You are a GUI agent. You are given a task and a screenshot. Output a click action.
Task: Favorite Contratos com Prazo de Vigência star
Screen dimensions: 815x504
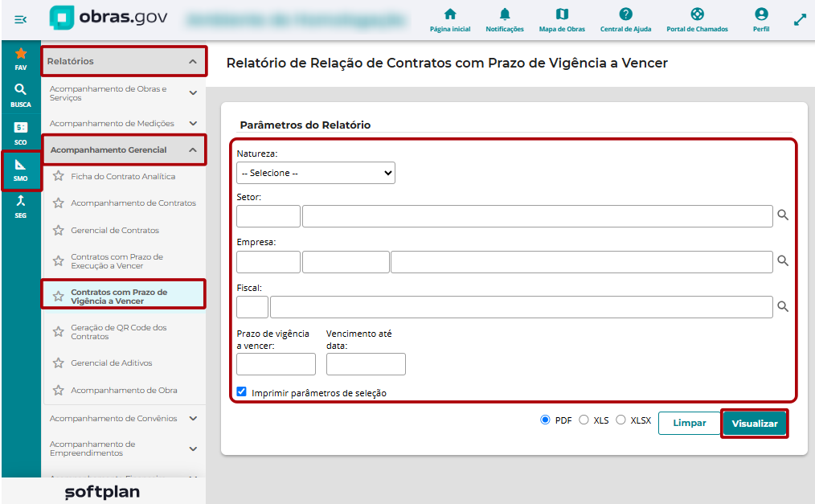(x=58, y=296)
